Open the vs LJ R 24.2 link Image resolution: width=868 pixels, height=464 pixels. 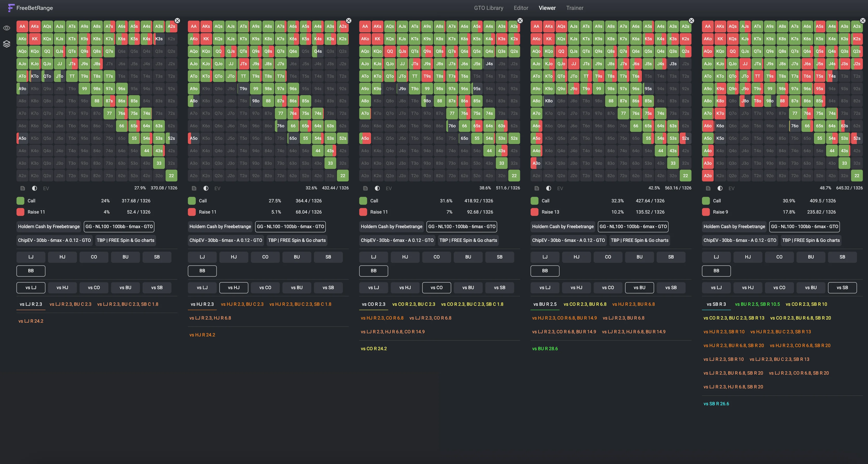coord(31,321)
